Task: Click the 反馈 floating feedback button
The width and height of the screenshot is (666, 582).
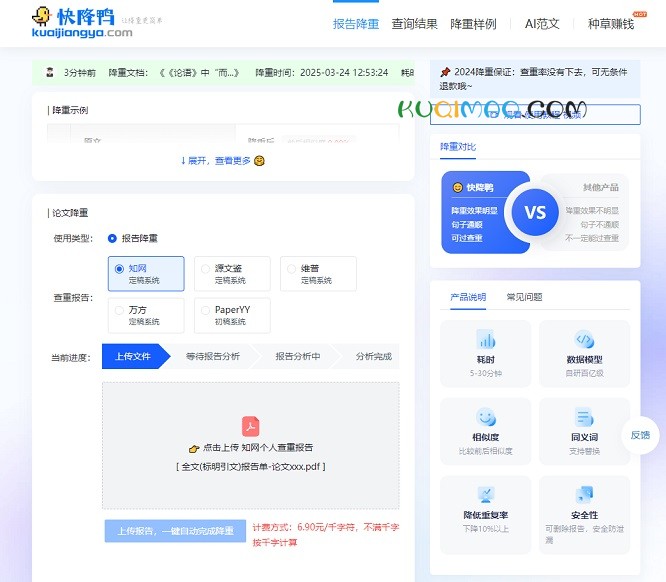Action: (x=640, y=435)
